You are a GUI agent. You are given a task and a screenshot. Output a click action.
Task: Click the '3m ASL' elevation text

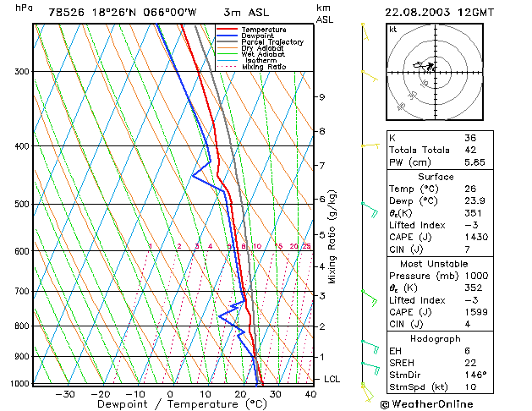246,13
